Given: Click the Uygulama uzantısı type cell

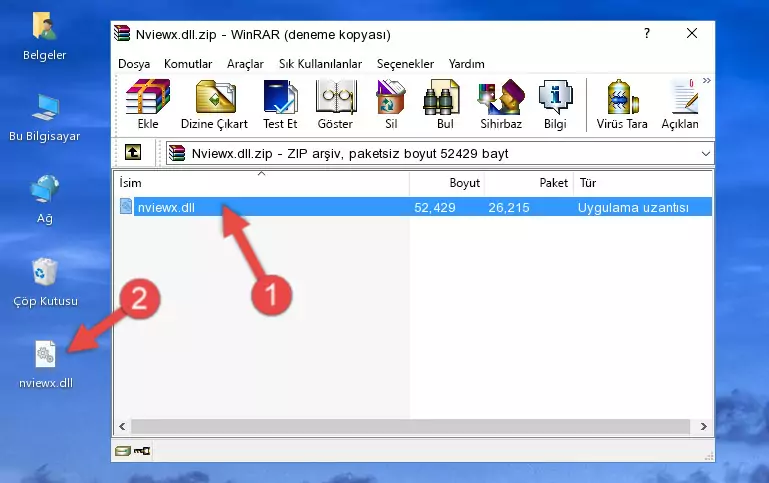Looking at the screenshot, I should click(633, 207).
